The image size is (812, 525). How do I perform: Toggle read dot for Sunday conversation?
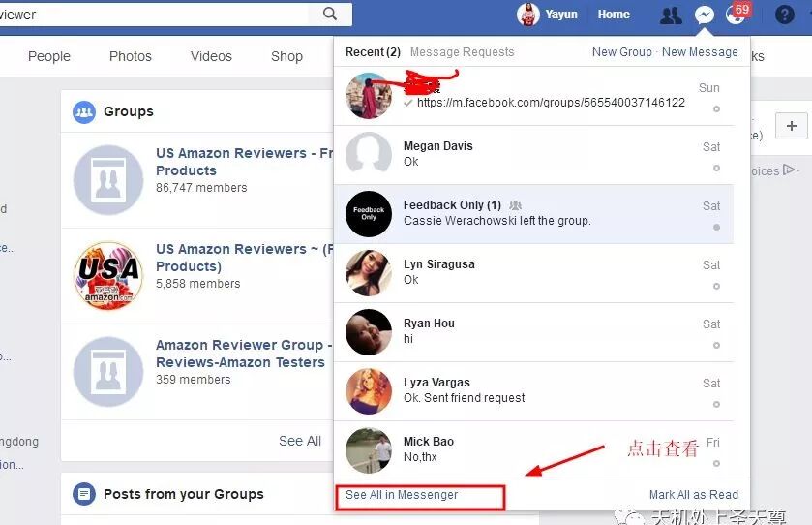tap(716, 108)
